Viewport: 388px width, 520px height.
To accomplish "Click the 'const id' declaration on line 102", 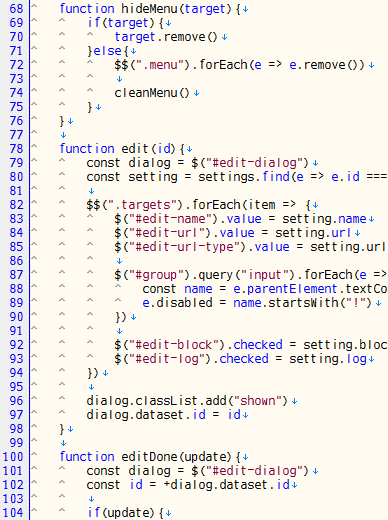I will pyautogui.click(x=115, y=485).
